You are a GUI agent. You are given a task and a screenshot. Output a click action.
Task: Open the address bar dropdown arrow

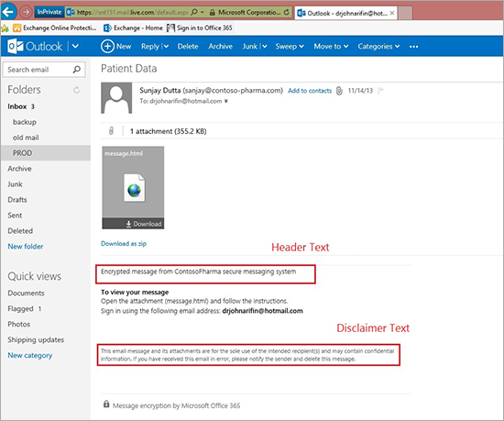[x=203, y=12]
